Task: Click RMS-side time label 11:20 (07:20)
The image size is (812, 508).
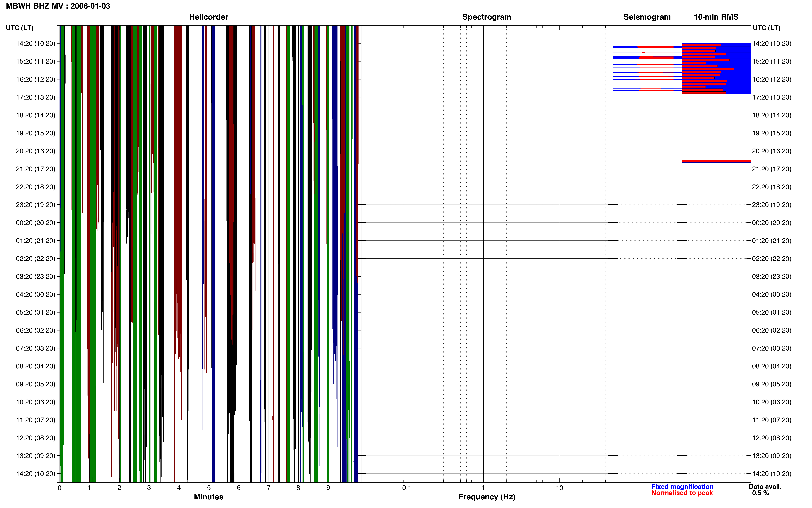Action: tap(772, 420)
